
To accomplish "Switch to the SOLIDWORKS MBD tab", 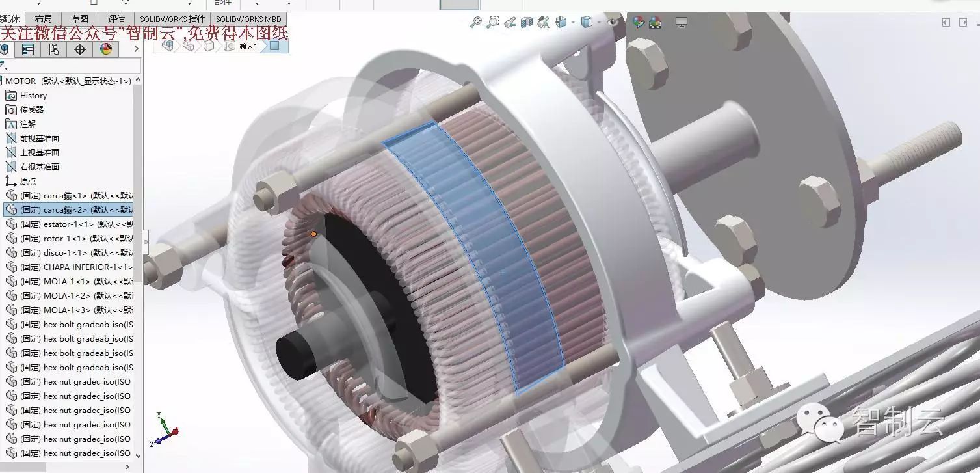I will pos(248,20).
